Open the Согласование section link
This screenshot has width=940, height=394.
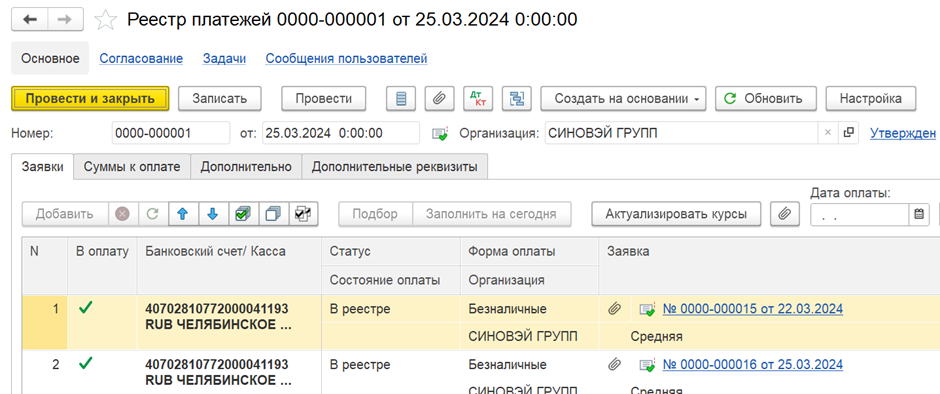(x=141, y=59)
